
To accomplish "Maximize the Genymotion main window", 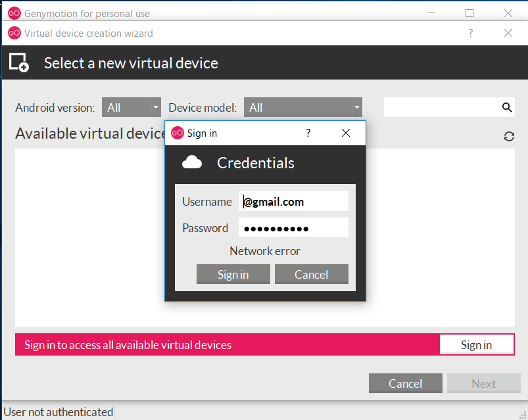I will coord(469,13).
